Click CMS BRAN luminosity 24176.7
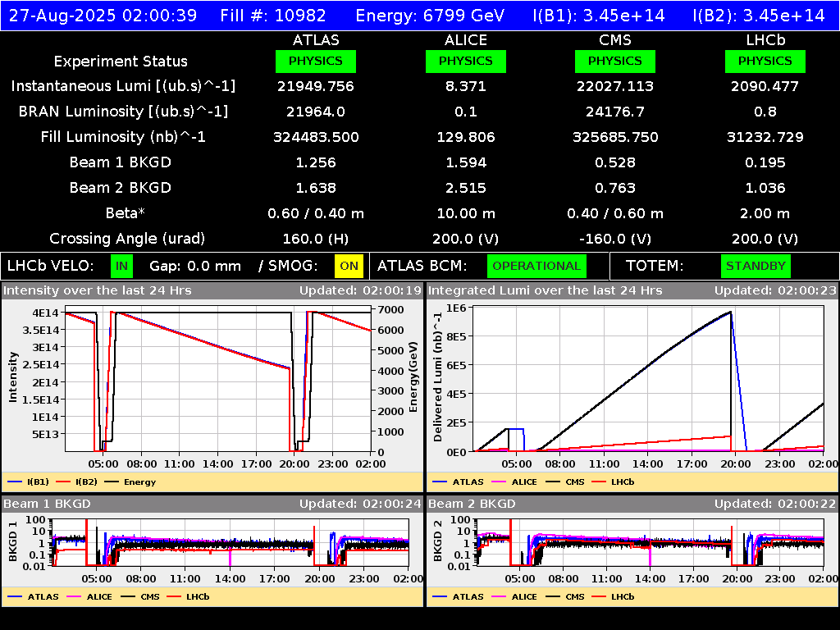Screen dimensions: 840x630 615,112
